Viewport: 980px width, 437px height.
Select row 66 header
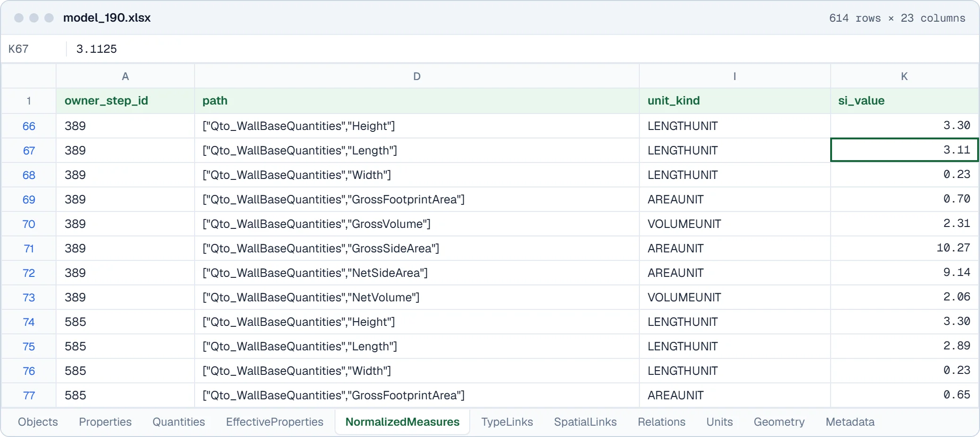[x=29, y=126]
